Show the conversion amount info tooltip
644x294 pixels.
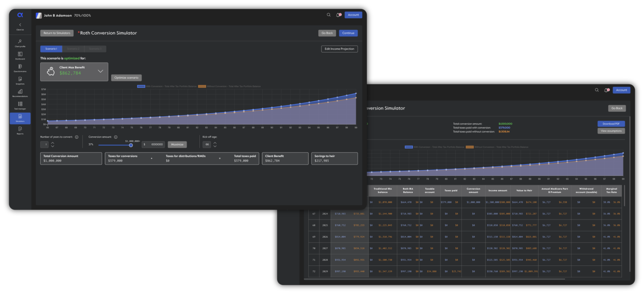(x=116, y=137)
